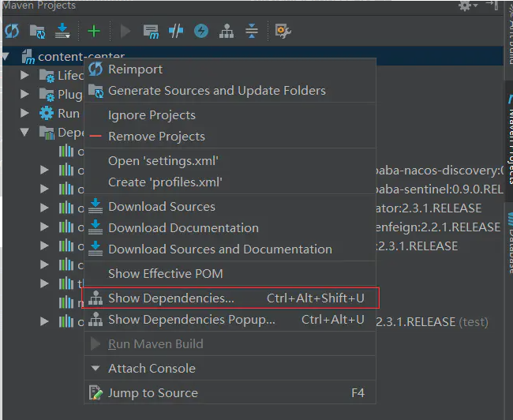
Task: Click Generate Sources and Update Folders toolbar icon
Action: [37, 32]
